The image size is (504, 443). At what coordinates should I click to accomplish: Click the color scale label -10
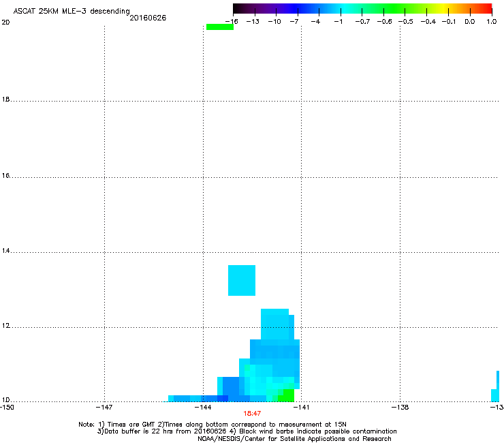(274, 22)
